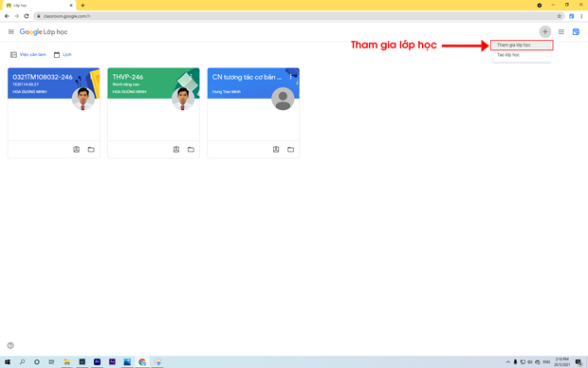
Task: Click teacher photo on THVP-246 card
Action: coord(183,99)
